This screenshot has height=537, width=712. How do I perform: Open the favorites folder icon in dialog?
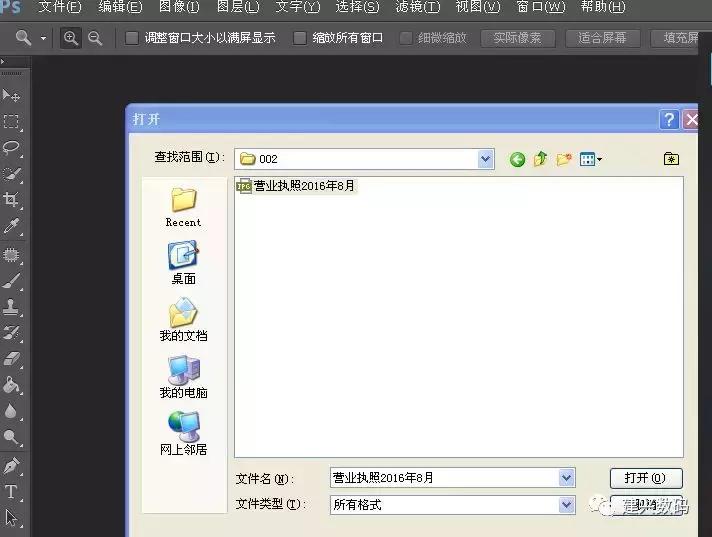point(671,159)
